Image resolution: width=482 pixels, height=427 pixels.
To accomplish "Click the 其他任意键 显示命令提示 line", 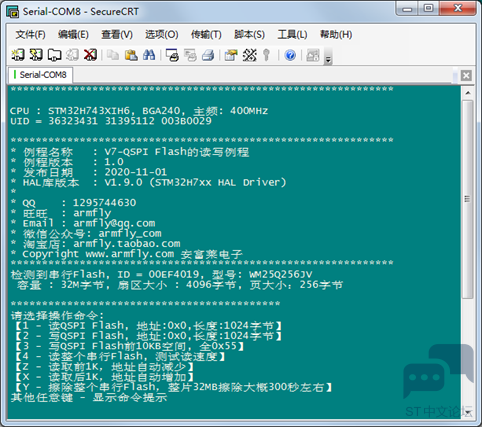I will tap(89, 397).
